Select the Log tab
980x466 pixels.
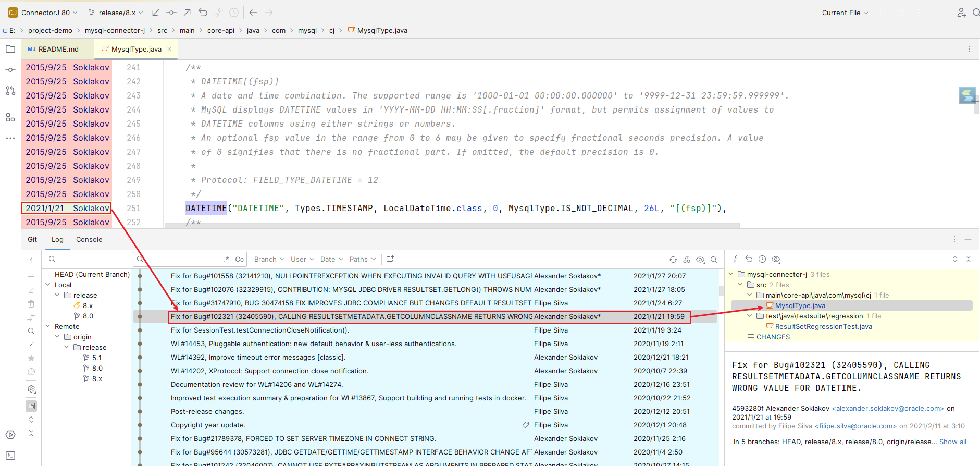point(57,239)
